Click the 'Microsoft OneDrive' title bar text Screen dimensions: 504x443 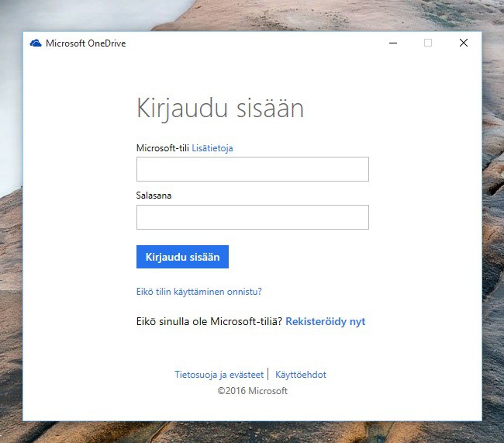click(85, 43)
